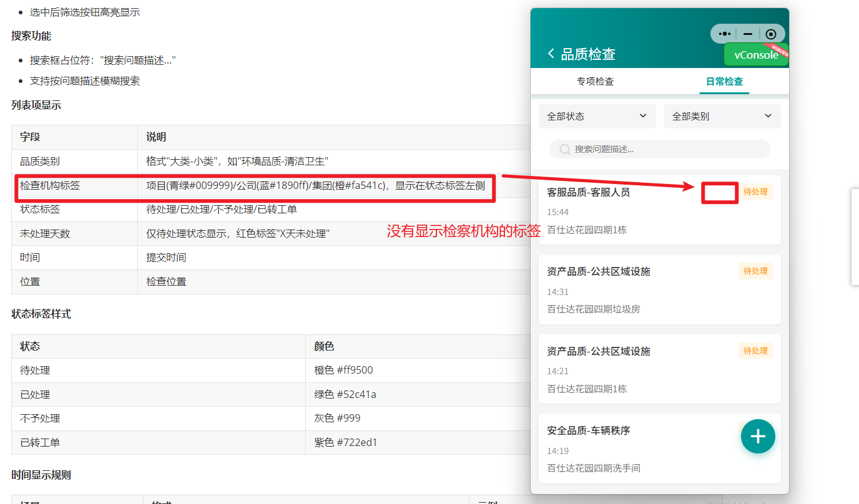Open the 全部类别 category filter dropdown
859x504 pixels.
coord(722,115)
